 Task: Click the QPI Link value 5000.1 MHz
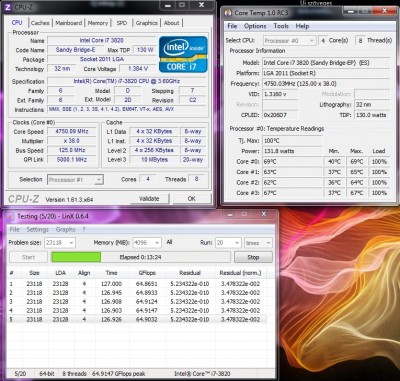click(x=72, y=159)
